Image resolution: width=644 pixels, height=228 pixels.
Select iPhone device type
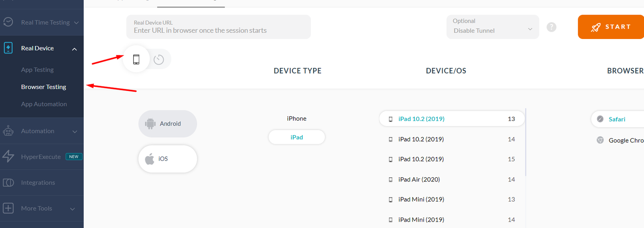click(x=297, y=119)
